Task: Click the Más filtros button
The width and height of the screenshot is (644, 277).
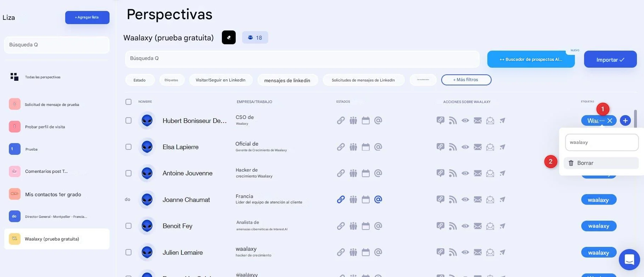Action: click(x=466, y=80)
